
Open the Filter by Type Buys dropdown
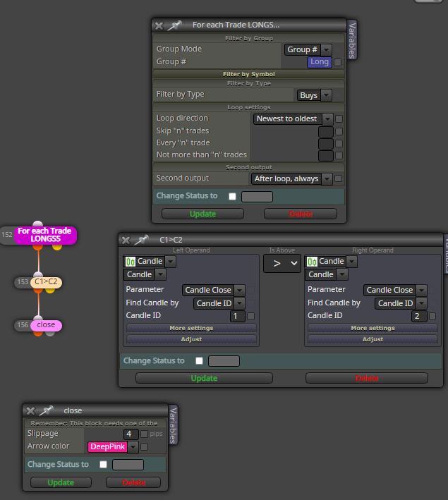point(314,95)
